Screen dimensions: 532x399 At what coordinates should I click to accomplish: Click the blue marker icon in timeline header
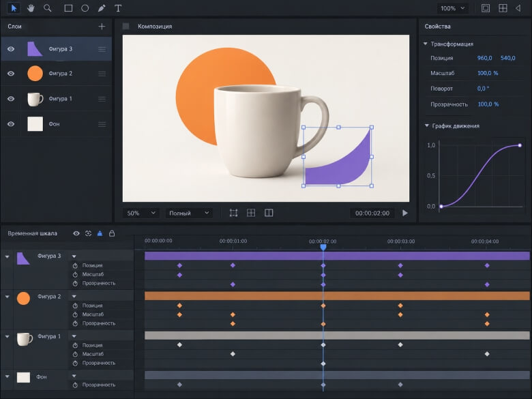[x=100, y=233]
